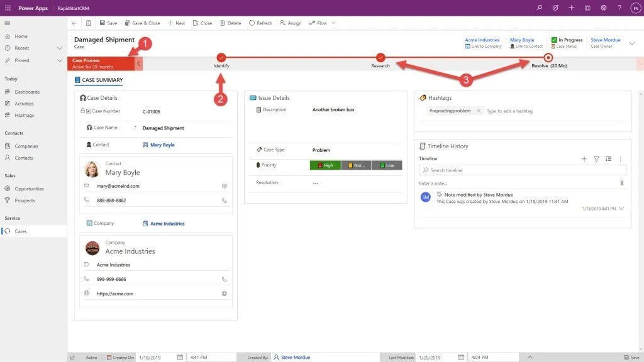Go back using the back arrow

pos(74,23)
